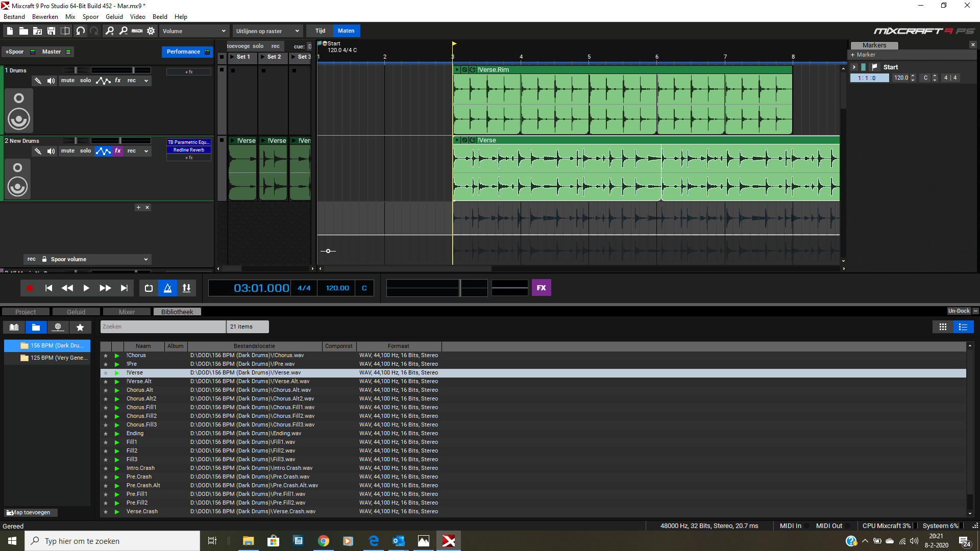Zoom in with the magnifier plus icon

(110, 31)
